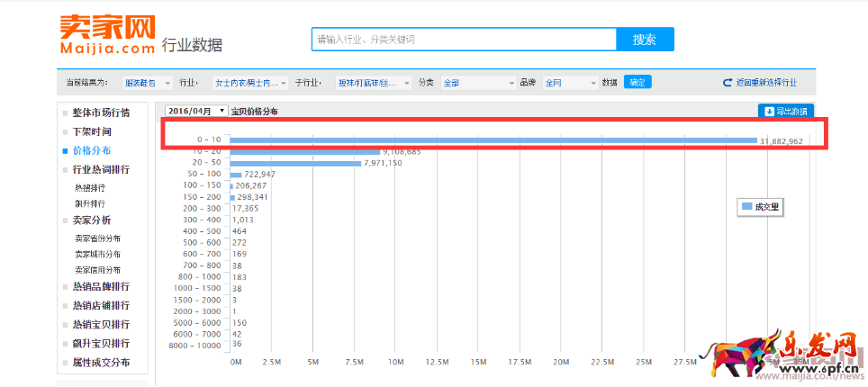The height and width of the screenshot is (387, 868).
Task: Click the 卖家网 Maijia.com logo
Action: click(x=107, y=34)
